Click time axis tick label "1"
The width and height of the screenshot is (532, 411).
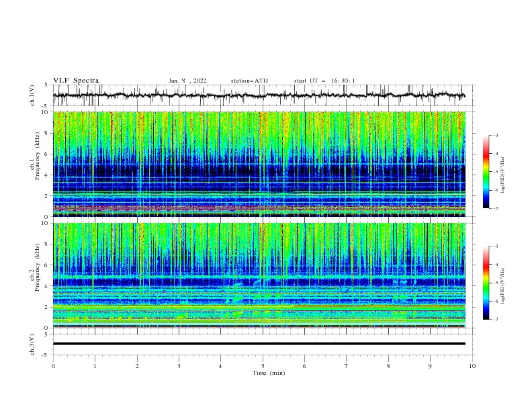[95, 366]
